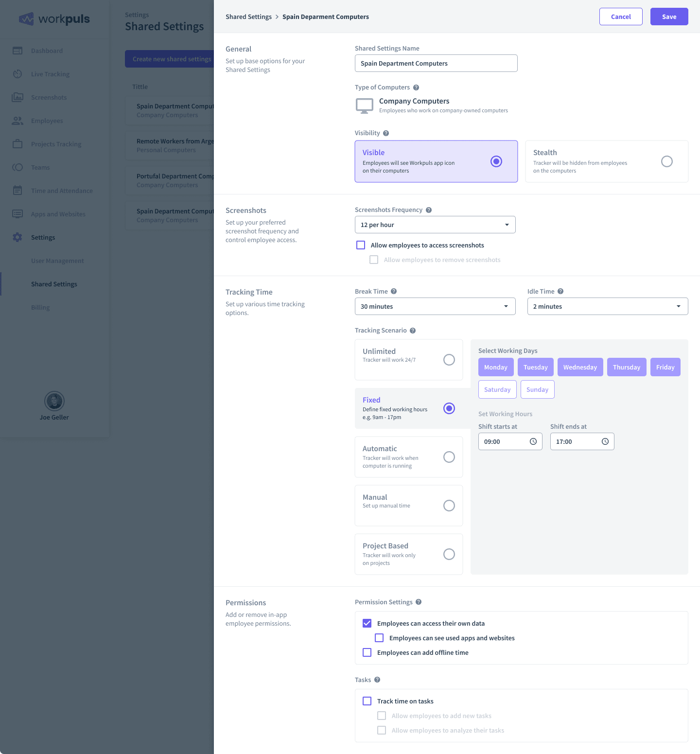The height and width of the screenshot is (754, 700).
Task: Check Employees can add offline time
Action: tap(367, 652)
